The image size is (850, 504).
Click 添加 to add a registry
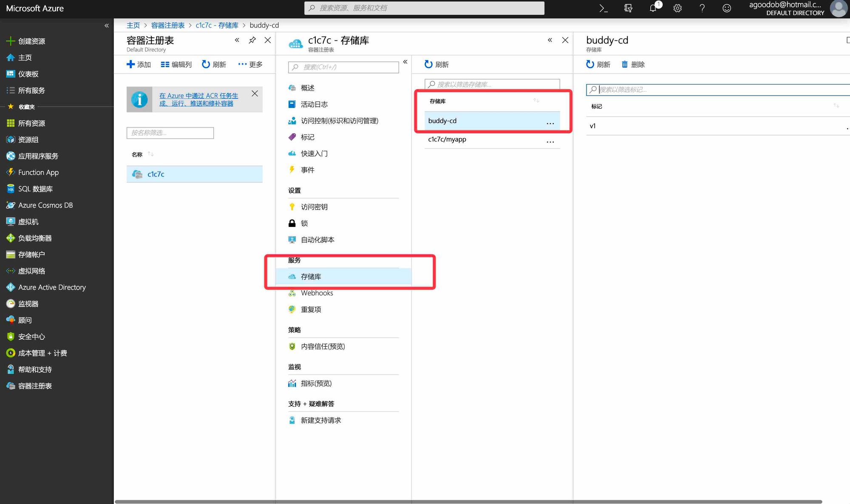(139, 64)
